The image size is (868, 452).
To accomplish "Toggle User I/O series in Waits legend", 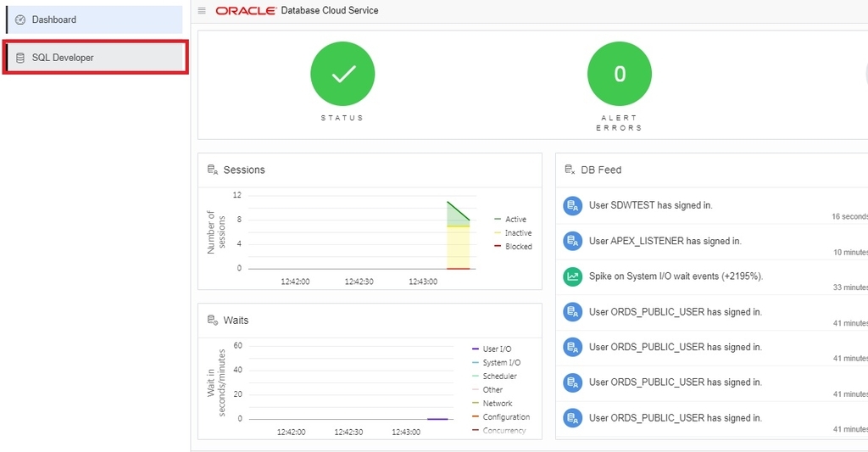I will click(x=492, y=349).
